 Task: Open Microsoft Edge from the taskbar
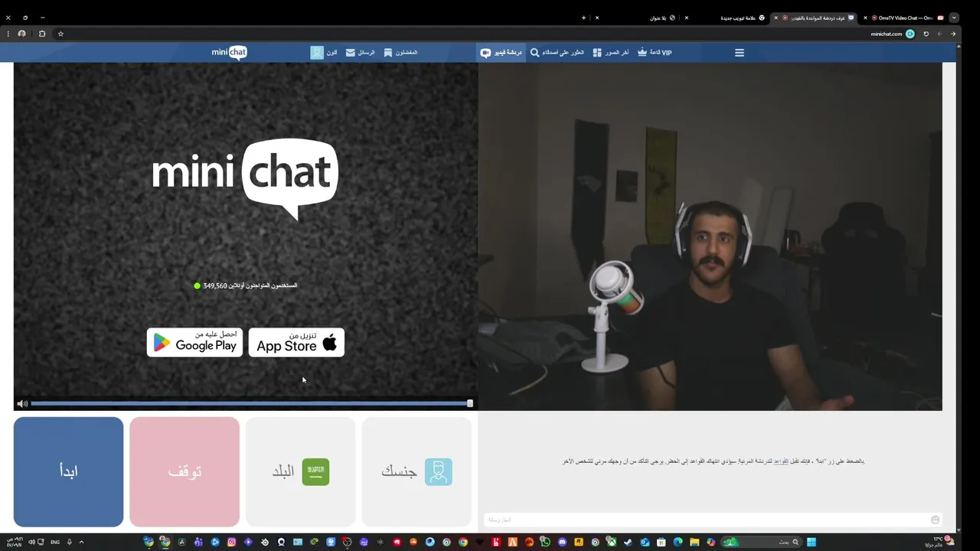pos(678,542)
